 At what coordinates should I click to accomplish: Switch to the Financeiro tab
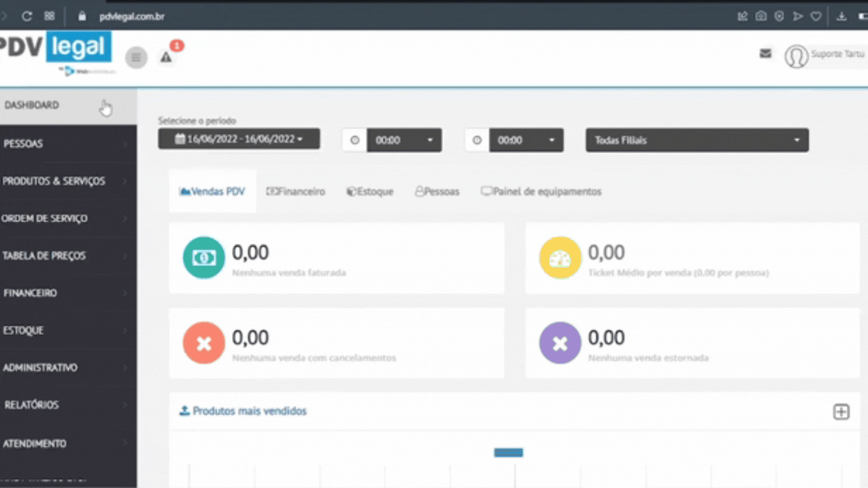pyautogui.click(x=296, y=192)
